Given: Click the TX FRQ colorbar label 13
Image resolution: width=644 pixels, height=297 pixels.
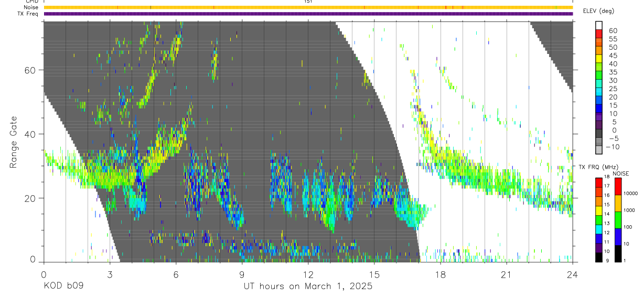Looking at the screenshot, I should tap(607, 223).
